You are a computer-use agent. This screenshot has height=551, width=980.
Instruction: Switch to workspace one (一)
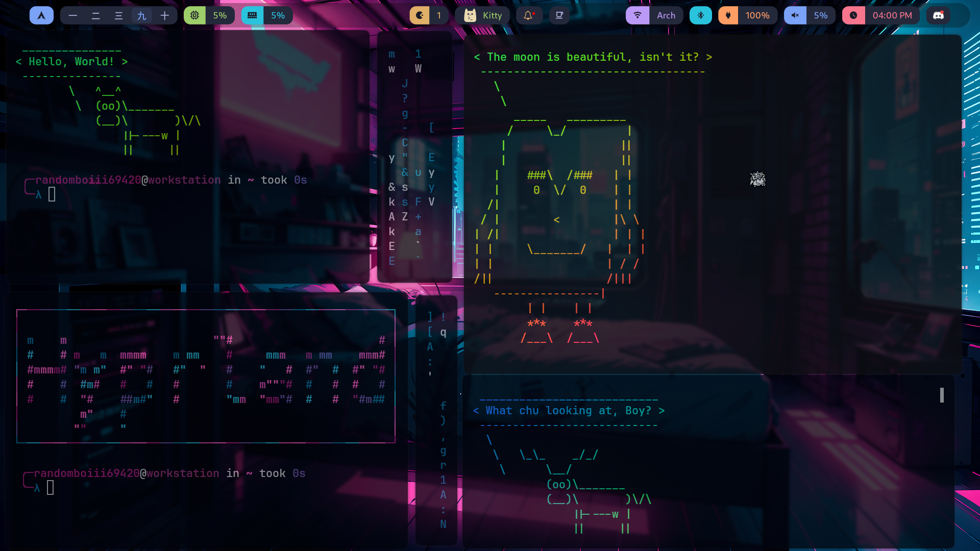[73, 15]
